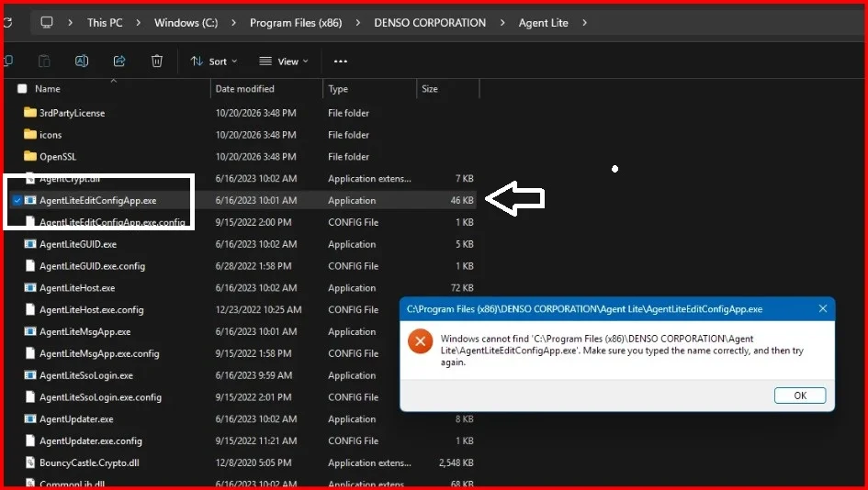Select the AgentLiteSsoLogin.exe.config file name
The width and height of the screenshot is (868, 490).
tap(101, 397)
